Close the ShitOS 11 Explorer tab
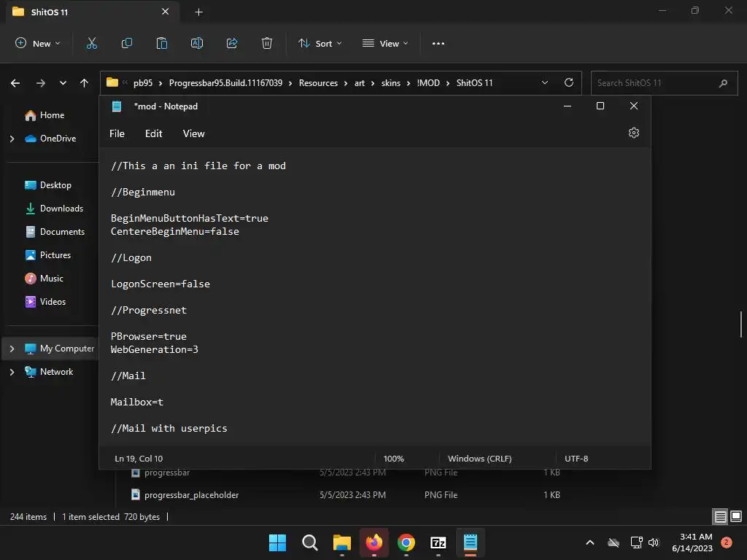 [166, 12]
